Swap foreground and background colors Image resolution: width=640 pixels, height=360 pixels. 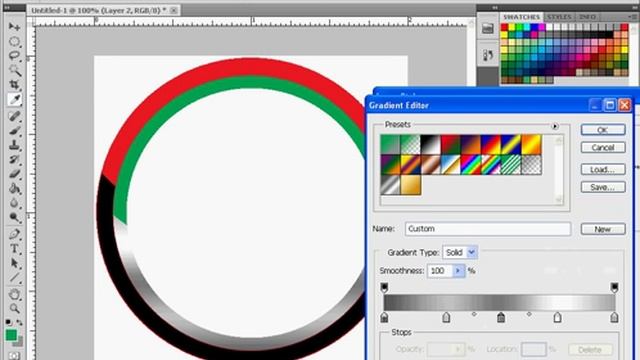click(x=19, y=322)
